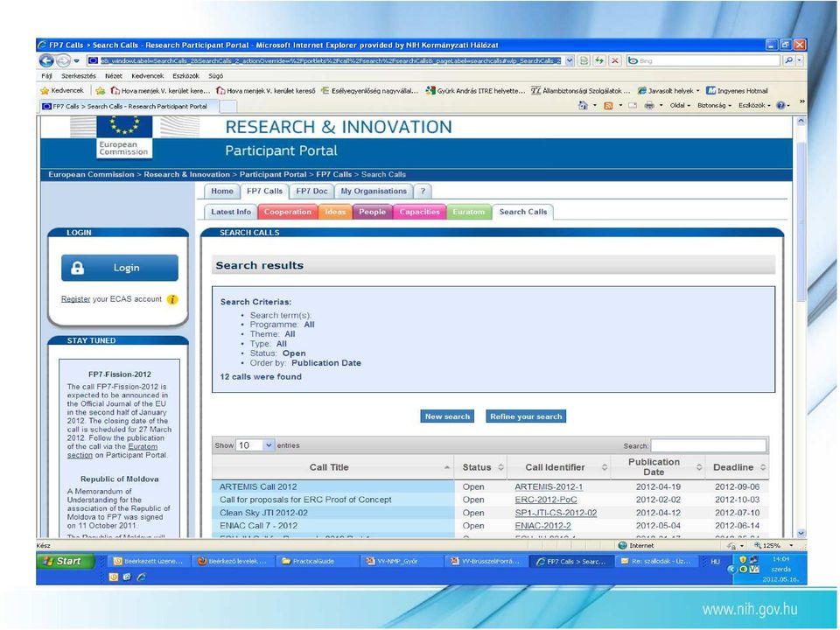
Task: Click the blue Help question icon
Action: coord(781,106)
